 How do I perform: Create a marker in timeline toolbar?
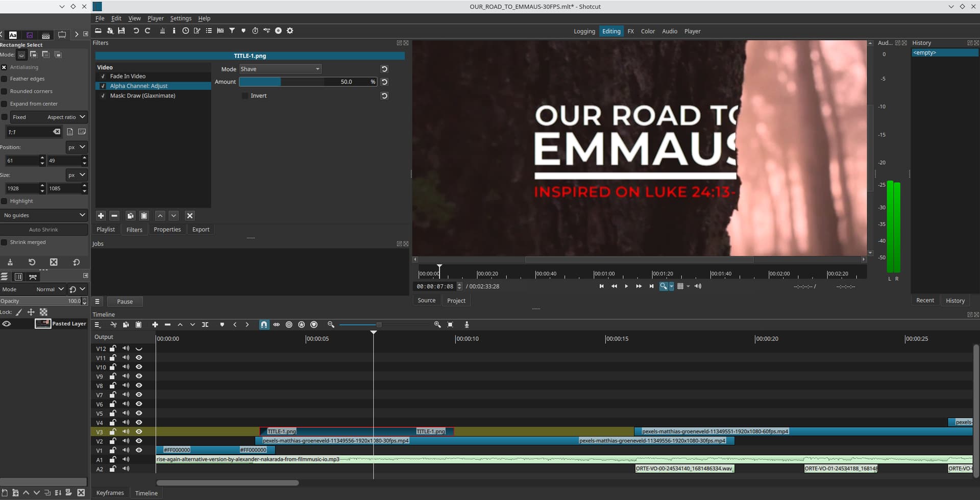pos(222,324)
